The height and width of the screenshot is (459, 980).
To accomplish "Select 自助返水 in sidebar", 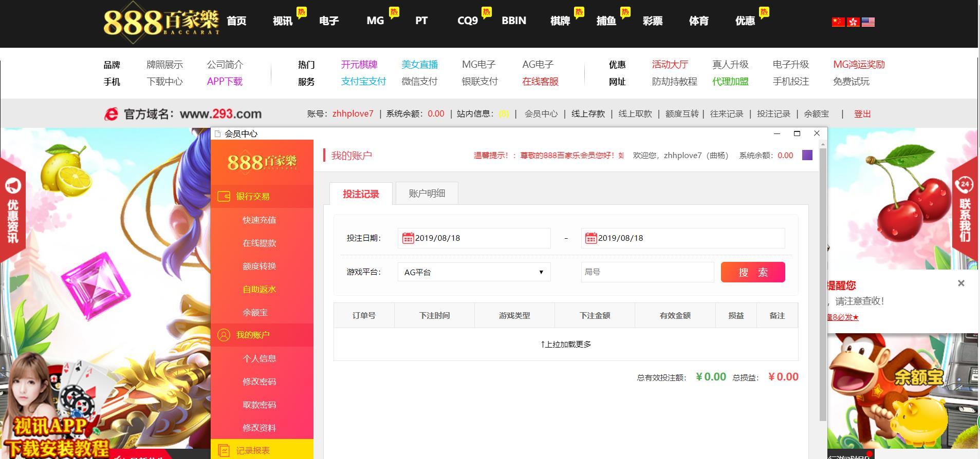I will [259, 289].
